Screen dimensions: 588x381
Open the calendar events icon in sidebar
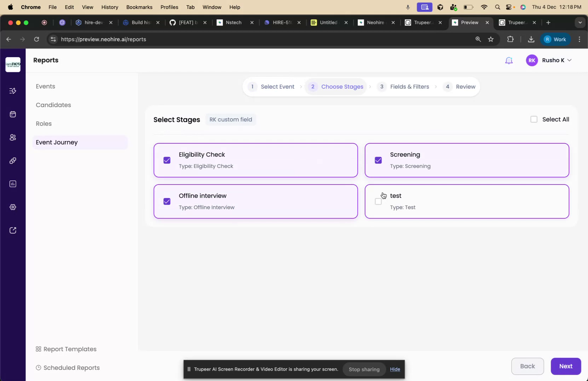pos(13,114)
